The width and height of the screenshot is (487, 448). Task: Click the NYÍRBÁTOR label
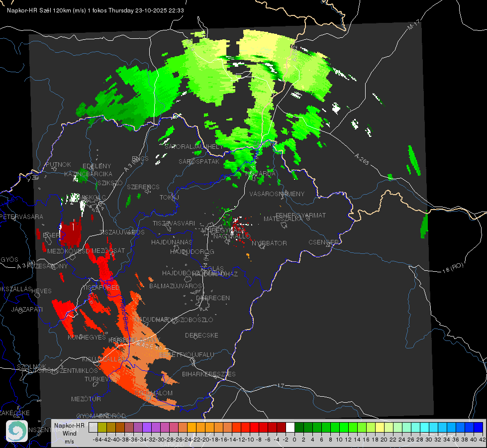(269, 243)
